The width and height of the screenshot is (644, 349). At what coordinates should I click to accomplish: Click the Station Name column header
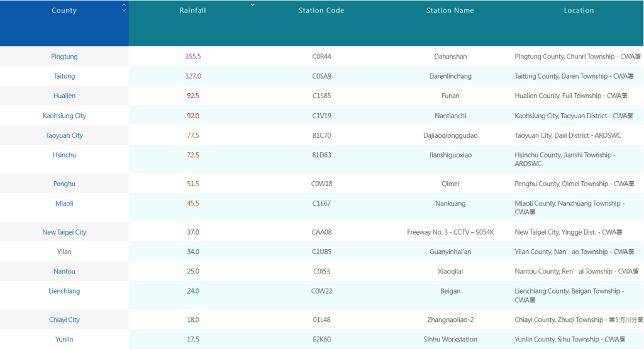[450, 11]
